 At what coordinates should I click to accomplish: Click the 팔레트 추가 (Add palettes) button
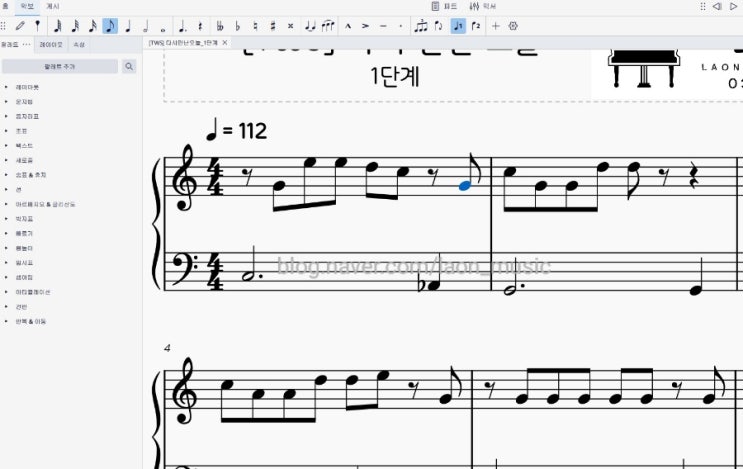pyautogui.click(x=60, y=66)
